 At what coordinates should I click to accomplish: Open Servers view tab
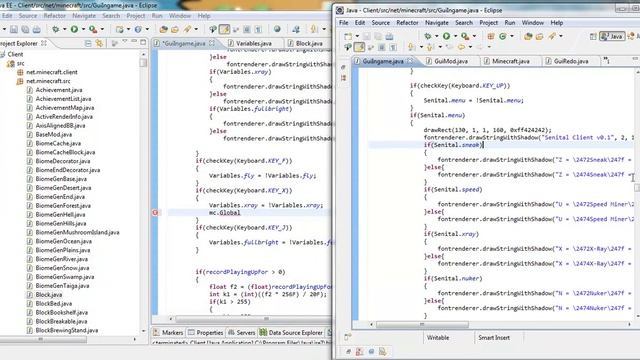(x=242, y=333)
